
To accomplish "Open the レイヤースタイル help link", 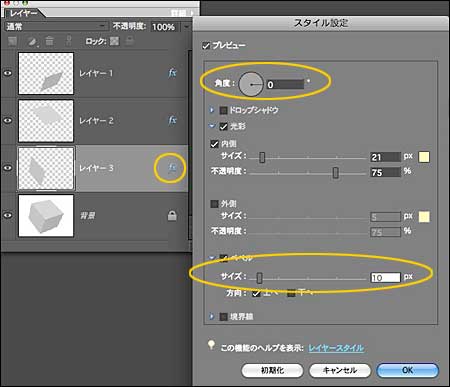I will click(x=336, y=348).
